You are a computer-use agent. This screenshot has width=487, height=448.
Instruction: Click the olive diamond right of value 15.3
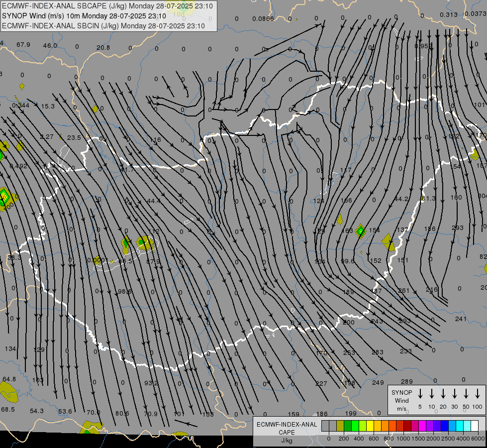pyautogui.click(x=95, y=109)
